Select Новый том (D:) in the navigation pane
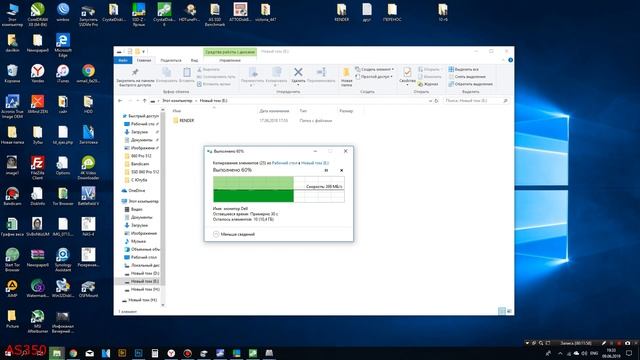 [x=142, y=273]
